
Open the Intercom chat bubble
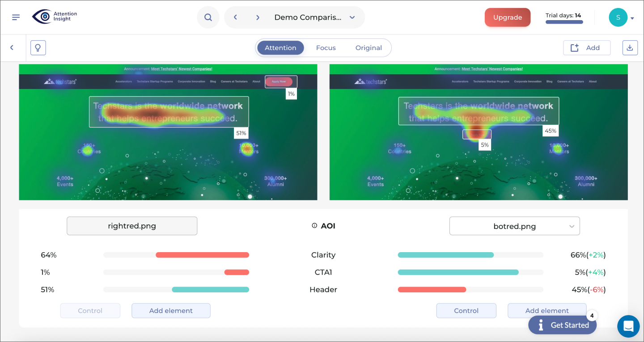point(628,326)
